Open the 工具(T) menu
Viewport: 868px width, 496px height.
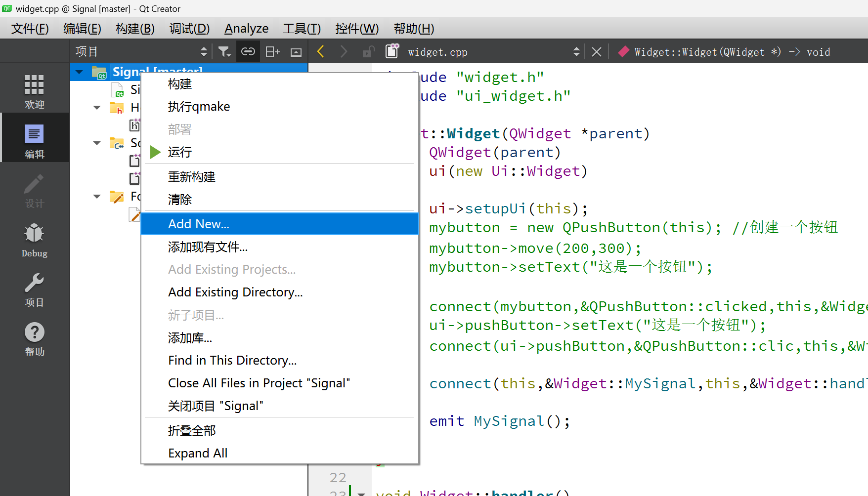click(302, 28)
